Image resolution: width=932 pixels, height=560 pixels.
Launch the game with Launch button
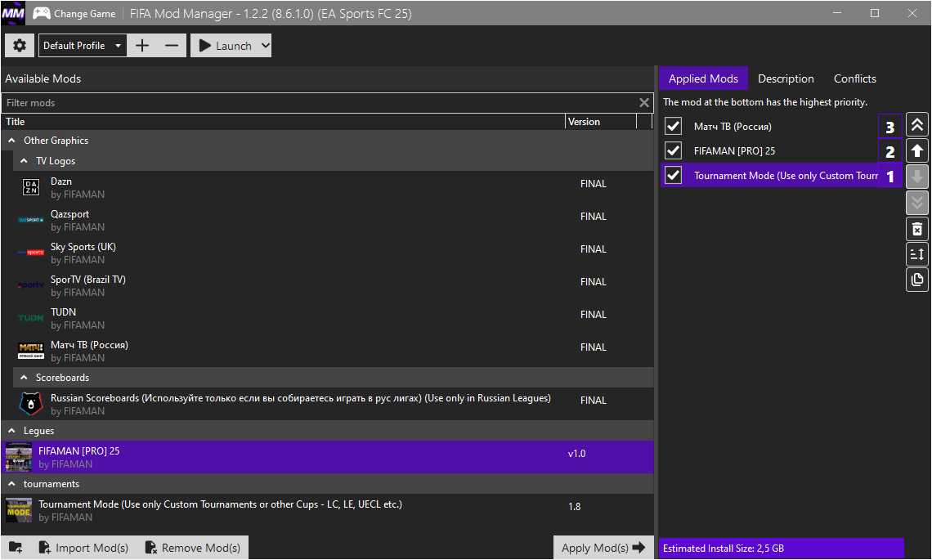(226, 46)
